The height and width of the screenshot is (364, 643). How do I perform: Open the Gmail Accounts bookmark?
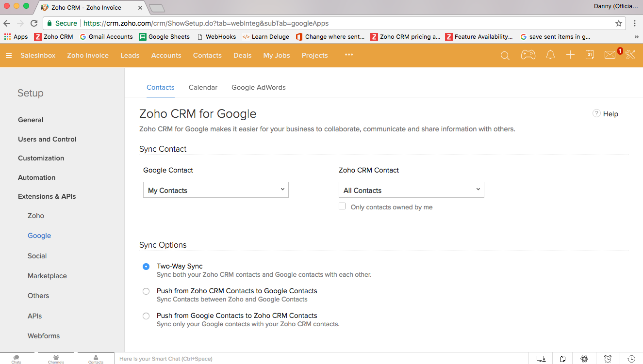click(x=106, y=37)
